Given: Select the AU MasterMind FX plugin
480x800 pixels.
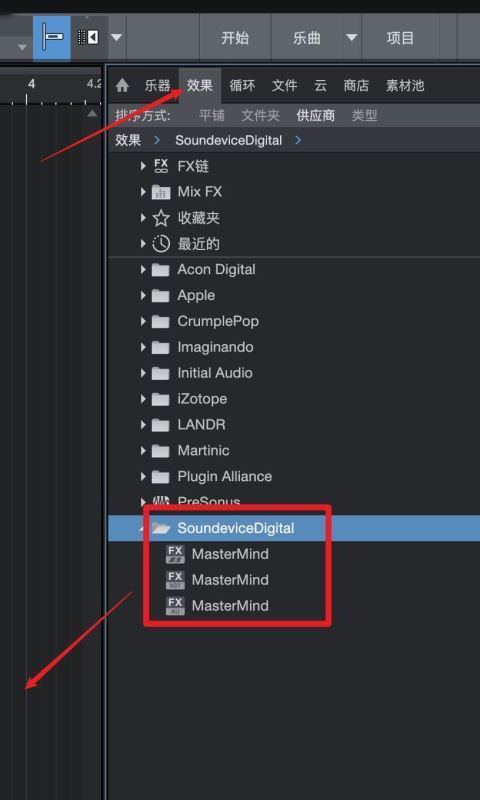Looking at the screenshot, I should click(x=217, y=606).
